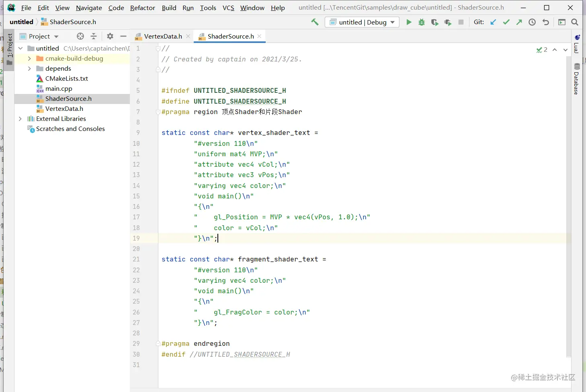Open the Refactor menu

142,8
